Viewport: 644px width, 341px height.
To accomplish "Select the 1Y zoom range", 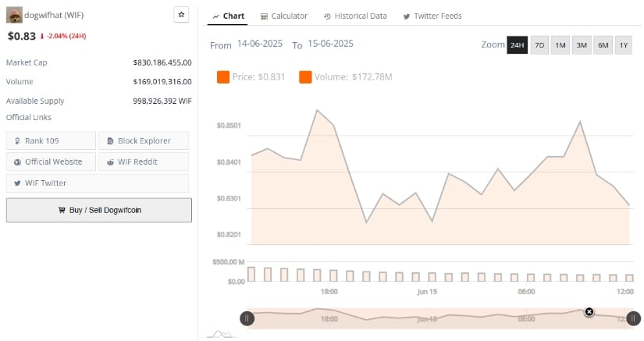I will click(624, 45).
